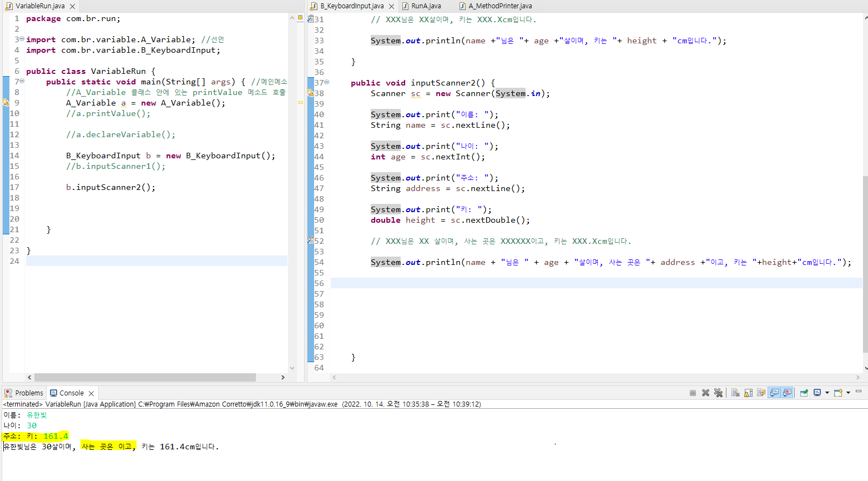Toggle Show Console When Standard Error Changes
This screenshot has width=868, height=481.
[787, 393]
